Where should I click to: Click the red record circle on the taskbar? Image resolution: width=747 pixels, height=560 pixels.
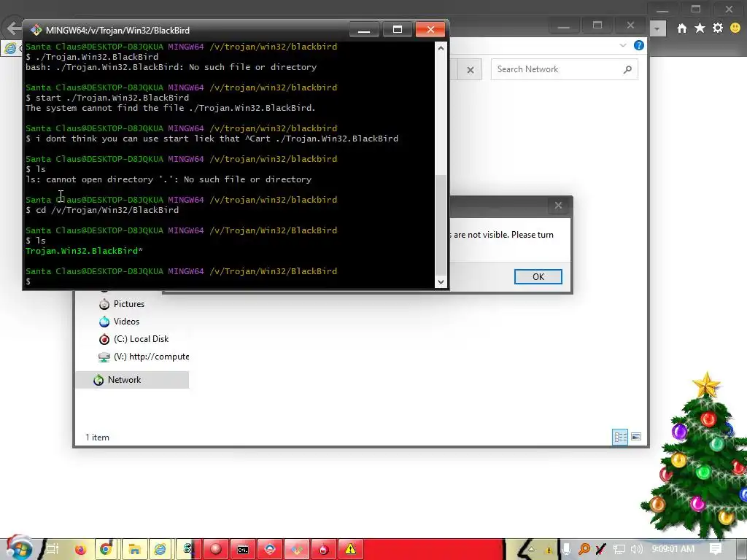[216, 550]
